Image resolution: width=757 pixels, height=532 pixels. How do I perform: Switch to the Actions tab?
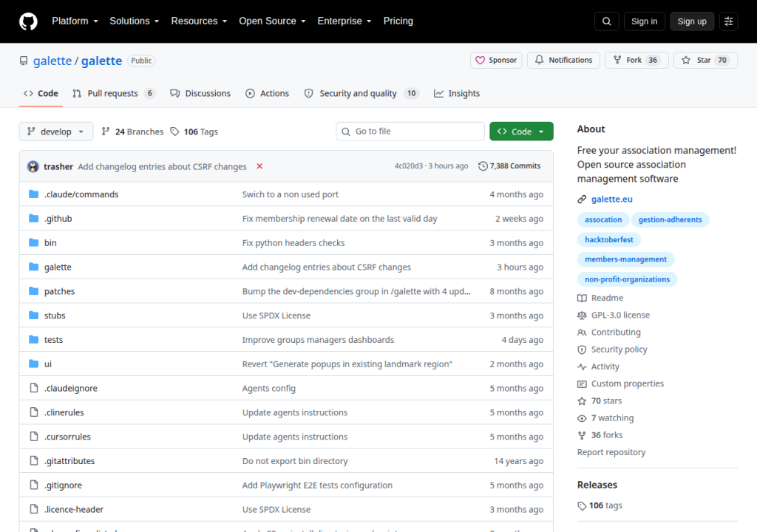click(x=267, y=94)
